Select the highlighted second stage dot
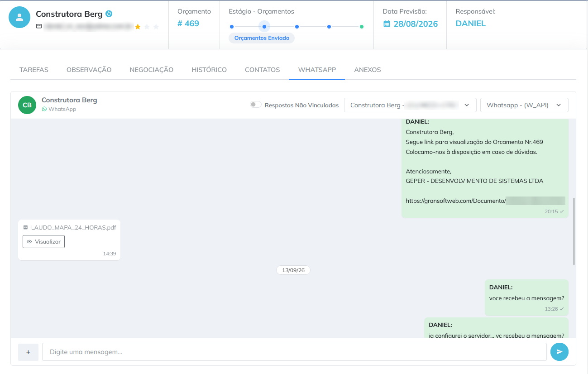 264,27
